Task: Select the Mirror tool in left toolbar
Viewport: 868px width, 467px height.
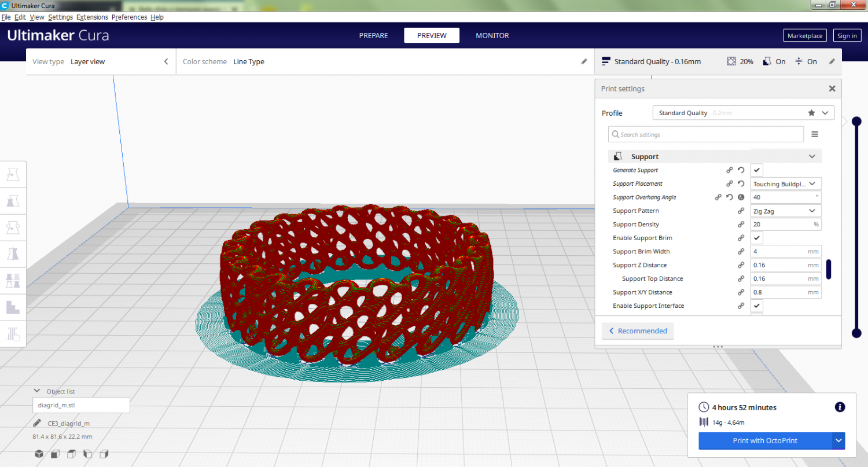Action: (13, 253)
